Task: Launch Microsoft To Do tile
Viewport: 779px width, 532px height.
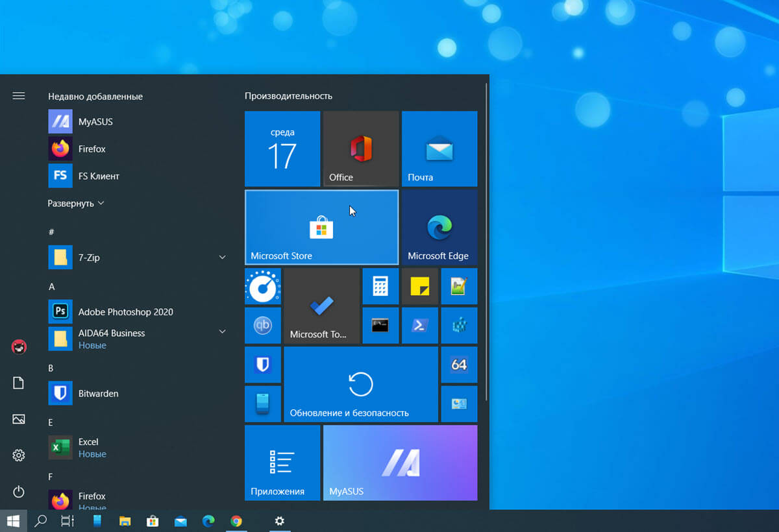Action: coord(321,306)
